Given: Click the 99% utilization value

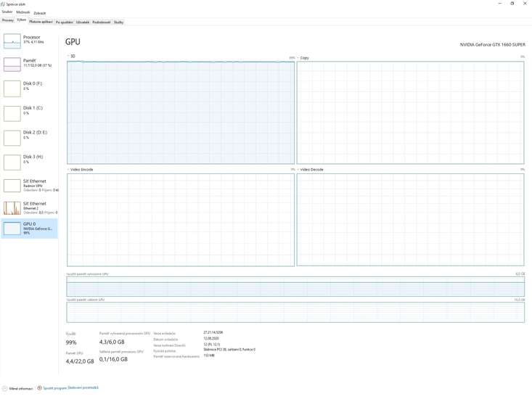Looking at the screenshot, I should click(x=71, y=342).
